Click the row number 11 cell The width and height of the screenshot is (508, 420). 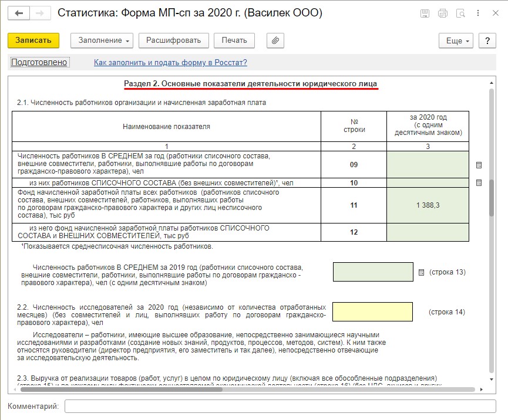click(354, 205)
